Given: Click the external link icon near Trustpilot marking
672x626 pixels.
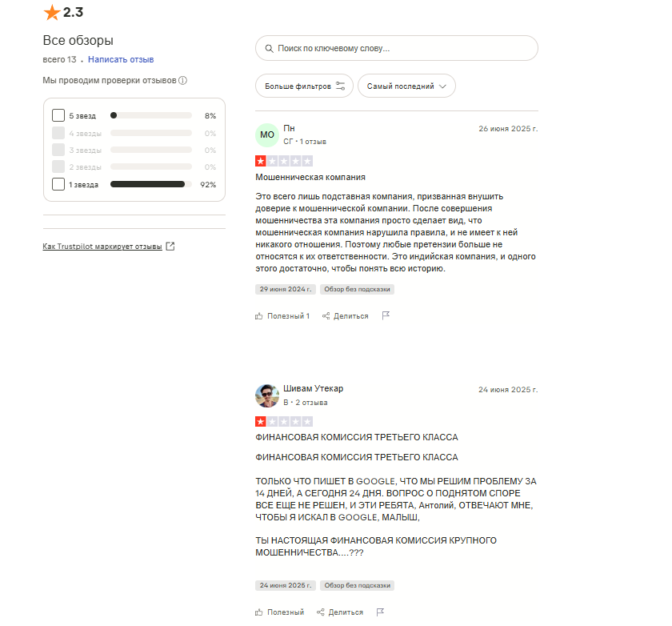Looking at the screenshot, I should (170, 246).
